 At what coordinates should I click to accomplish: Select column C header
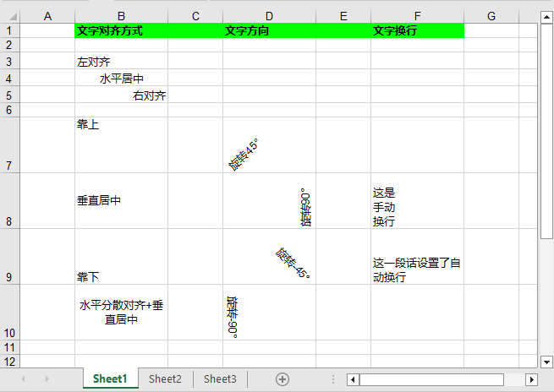pyautogui.click(x=195, y=16)
